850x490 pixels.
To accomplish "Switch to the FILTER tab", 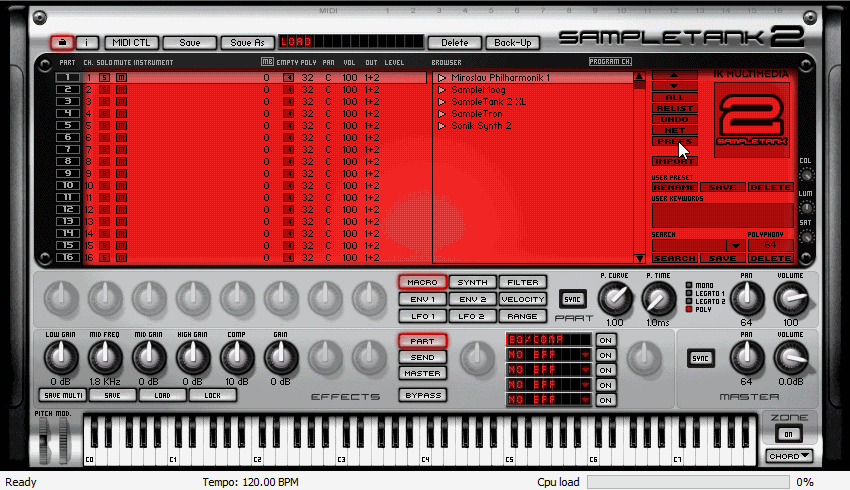I will pyautogui.click(x=523, y=282).
